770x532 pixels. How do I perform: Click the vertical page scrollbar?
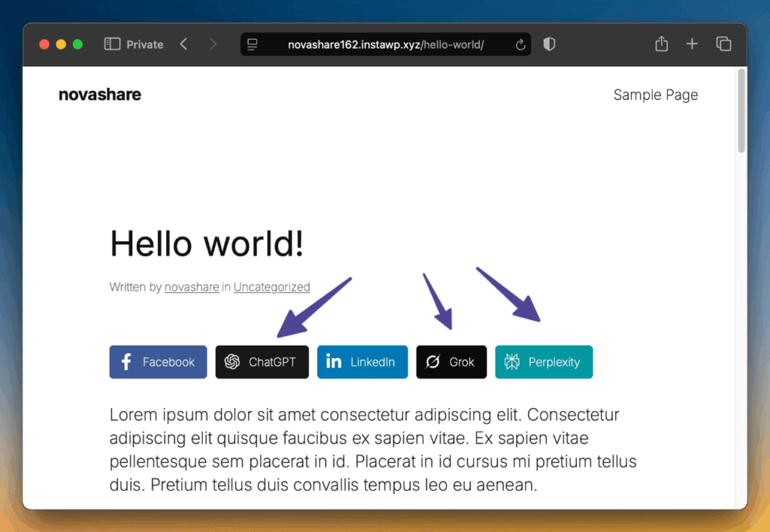pos(741,111)
